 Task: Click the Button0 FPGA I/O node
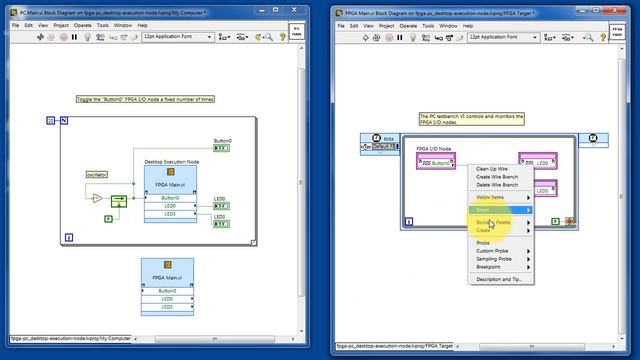coord(436,161)
